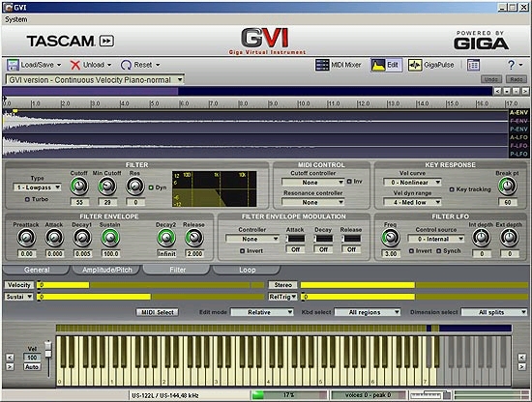The image size is (532, 402).
Task: Enable the Turbo filter option
Action: click(x=27, y=199)
